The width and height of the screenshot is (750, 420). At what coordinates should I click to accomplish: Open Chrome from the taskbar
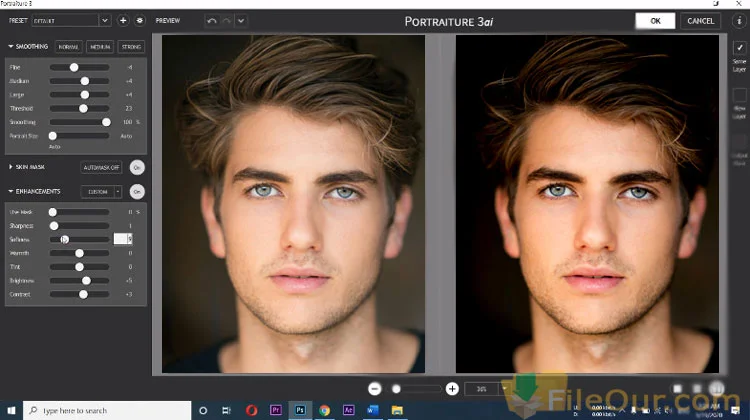(325, 410)
